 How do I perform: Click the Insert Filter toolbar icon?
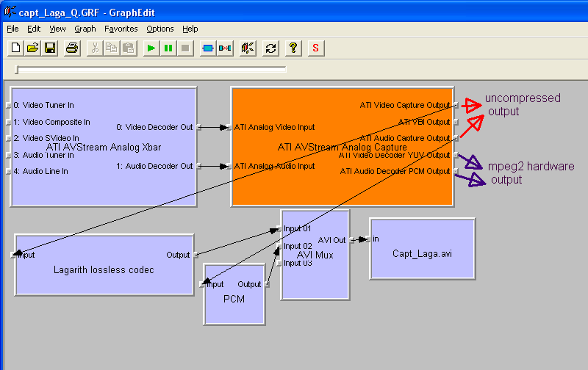[208, 48]
